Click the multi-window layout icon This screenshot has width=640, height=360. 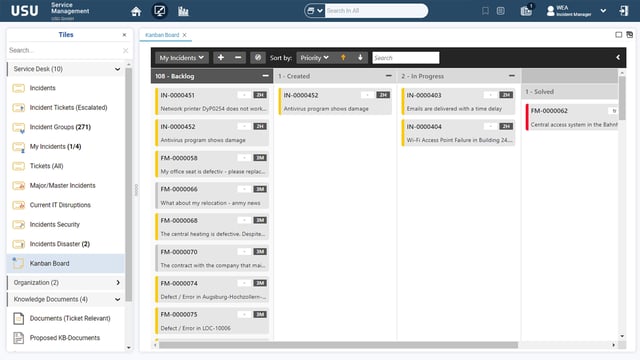coord(630,35)
